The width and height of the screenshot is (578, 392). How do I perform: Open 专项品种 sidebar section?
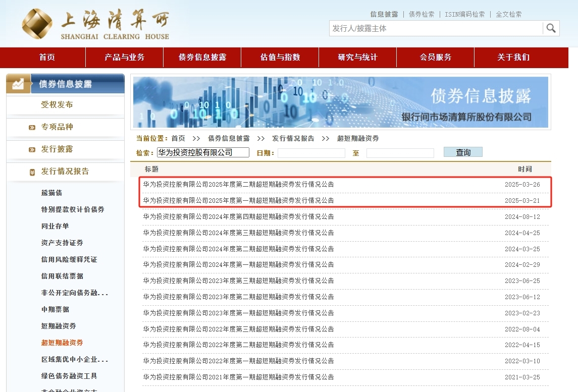tap(57, 127)
